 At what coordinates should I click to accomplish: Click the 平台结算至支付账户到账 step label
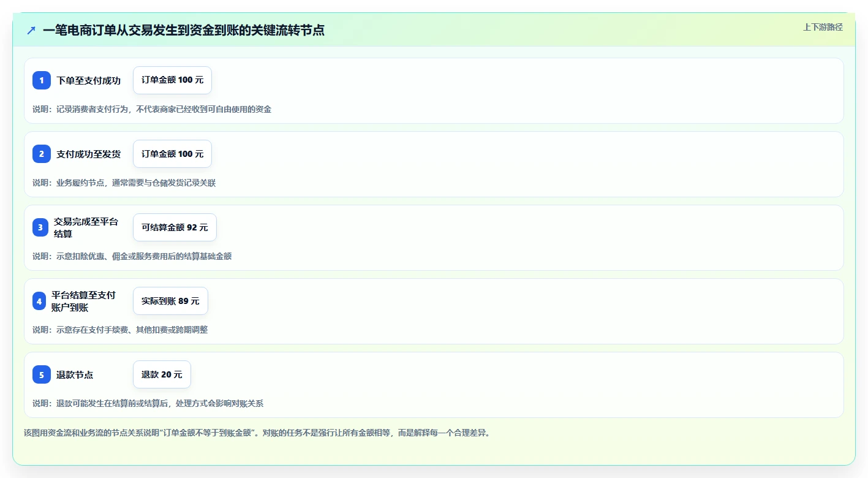coord(83,301)
